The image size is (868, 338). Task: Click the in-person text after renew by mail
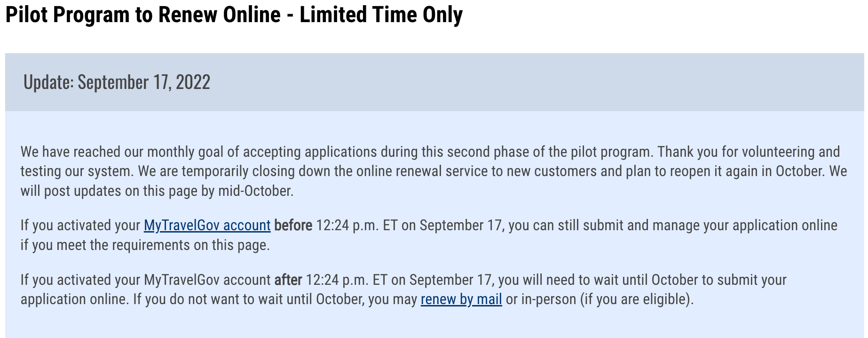549,299
